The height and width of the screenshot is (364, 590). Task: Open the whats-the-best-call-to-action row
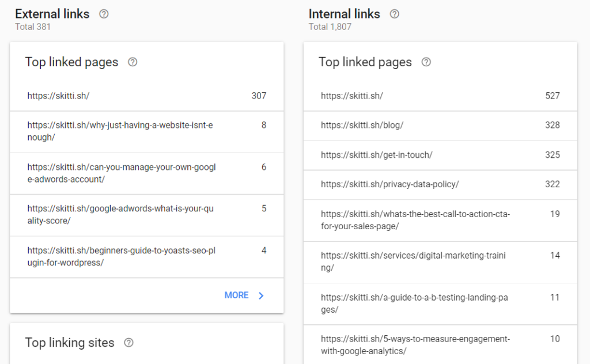[x=440, y=221]
